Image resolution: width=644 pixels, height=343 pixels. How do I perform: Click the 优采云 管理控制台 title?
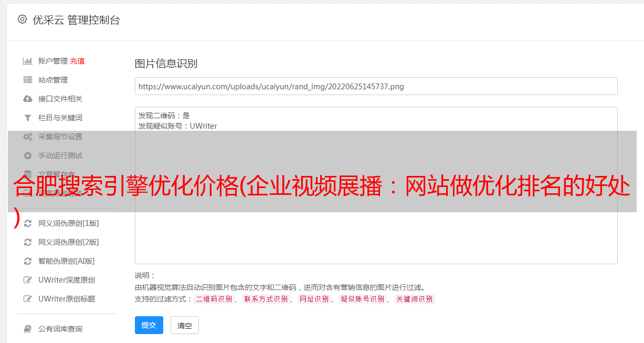click(76, 20)
